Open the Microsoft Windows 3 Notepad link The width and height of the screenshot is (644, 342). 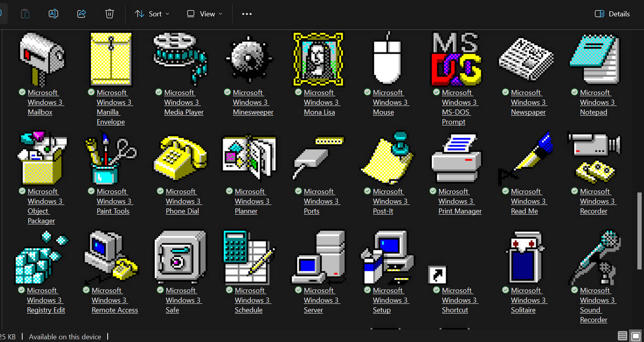click(594, 102)
